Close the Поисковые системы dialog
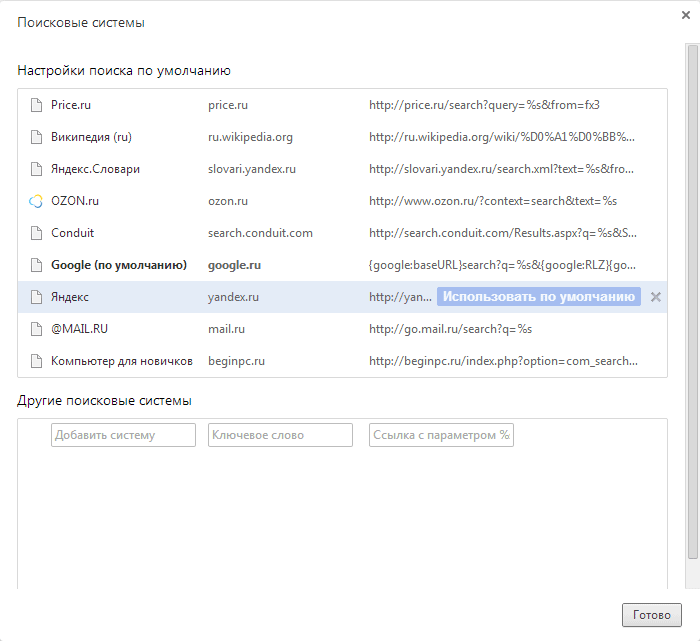This screenshot has height=641, width=700. (686, 15)
